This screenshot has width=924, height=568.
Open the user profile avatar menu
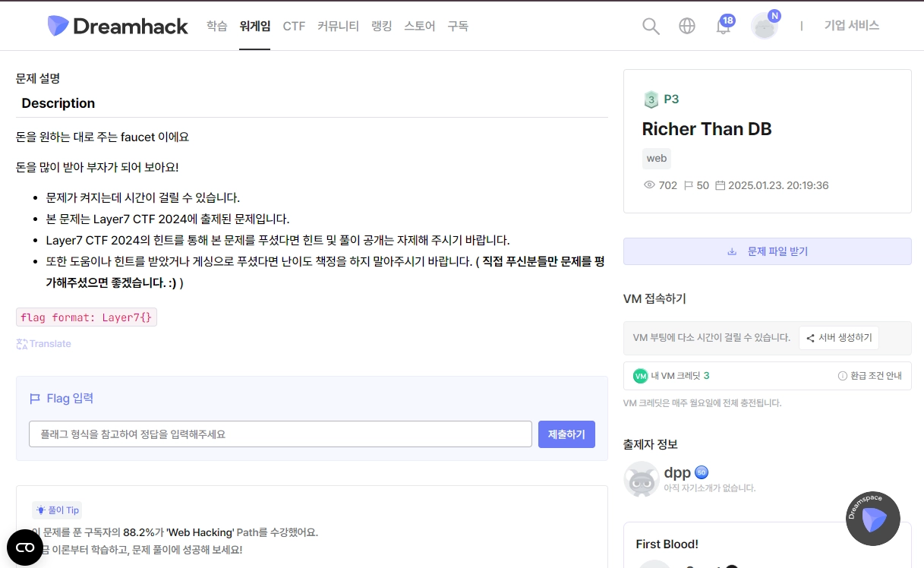click(x=765, y=26)
